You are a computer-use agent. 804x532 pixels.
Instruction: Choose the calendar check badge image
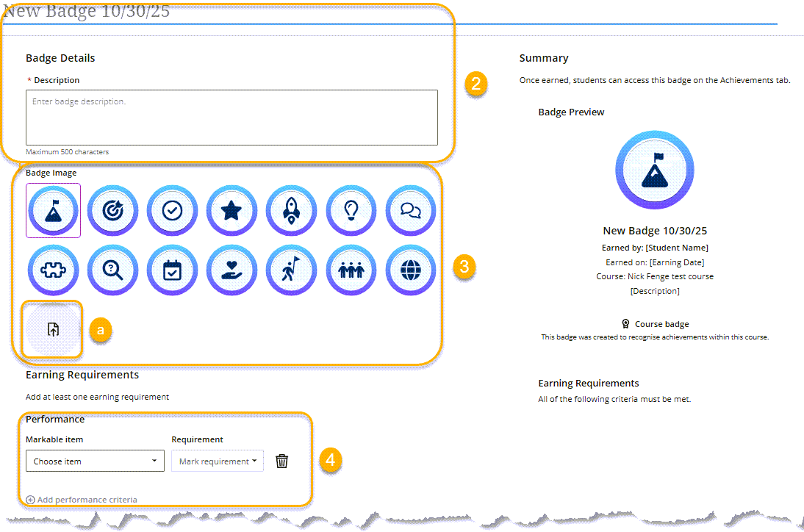(172, 270)
